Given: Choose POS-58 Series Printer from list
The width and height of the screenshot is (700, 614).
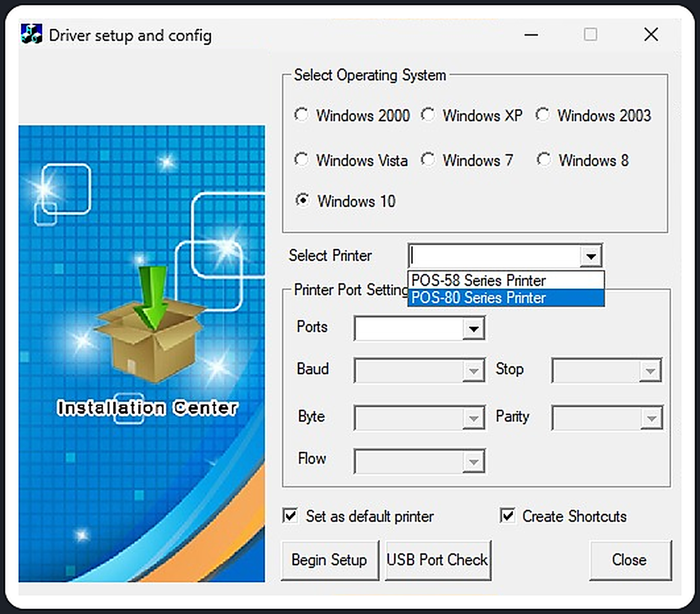Looking at the screenshot, I should 506,280.
